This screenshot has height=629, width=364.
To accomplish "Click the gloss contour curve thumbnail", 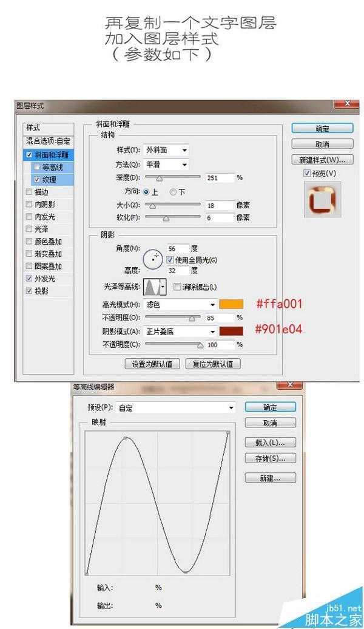I will pos(154,287).
